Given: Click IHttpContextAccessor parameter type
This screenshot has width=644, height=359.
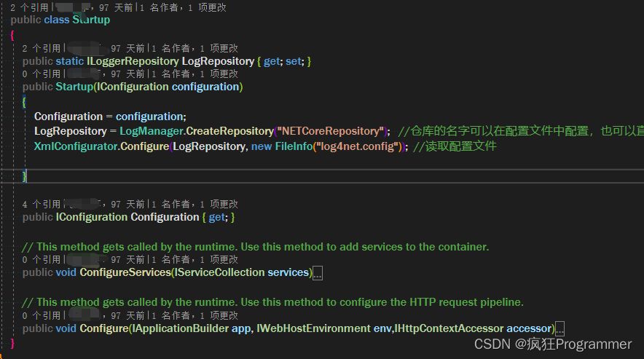Looking at the screenshot, I should 449,328.
